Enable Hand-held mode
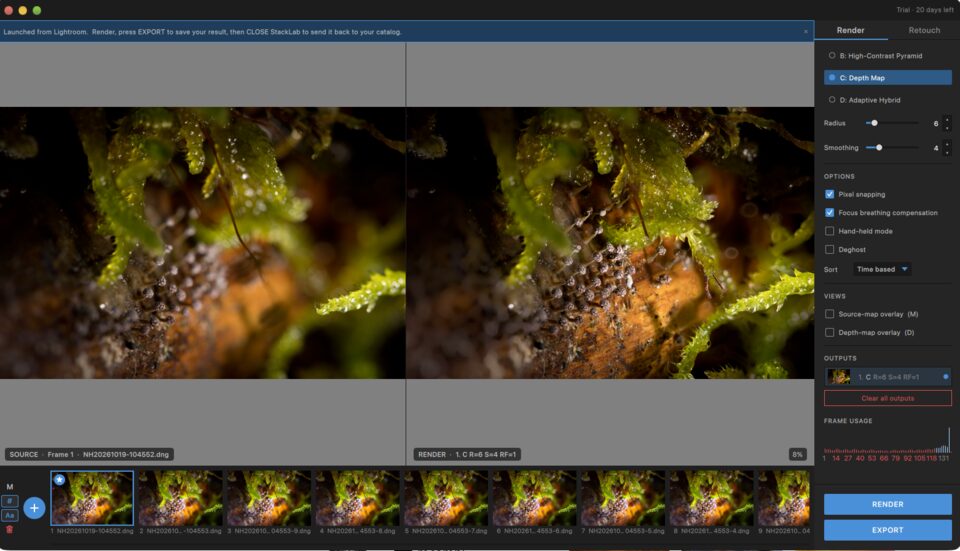 830,231
